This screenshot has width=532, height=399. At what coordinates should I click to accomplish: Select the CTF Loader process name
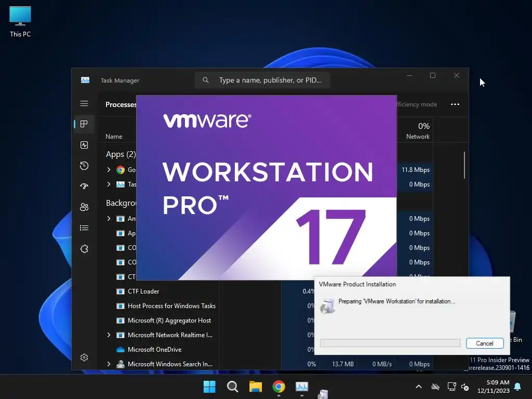coord(143,291)
